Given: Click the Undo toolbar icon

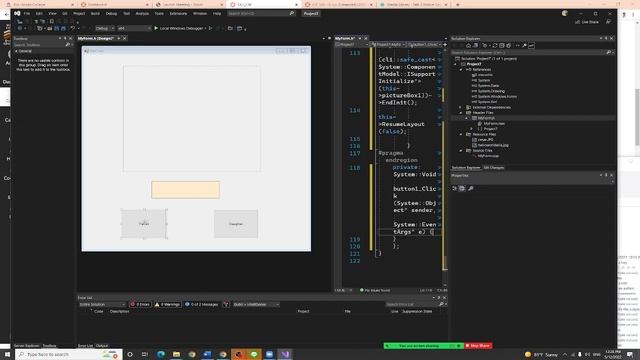Looking at the screenshot, I should point(73,29).
